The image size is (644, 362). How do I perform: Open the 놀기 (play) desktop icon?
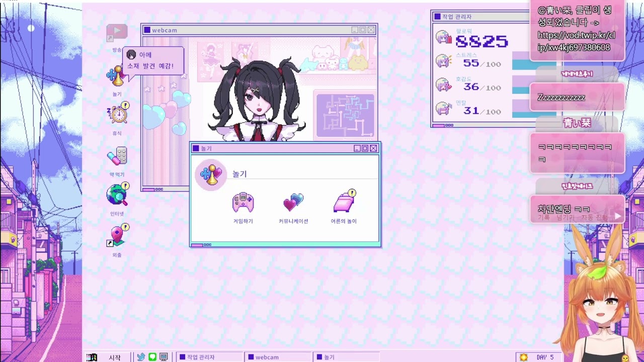116,76
